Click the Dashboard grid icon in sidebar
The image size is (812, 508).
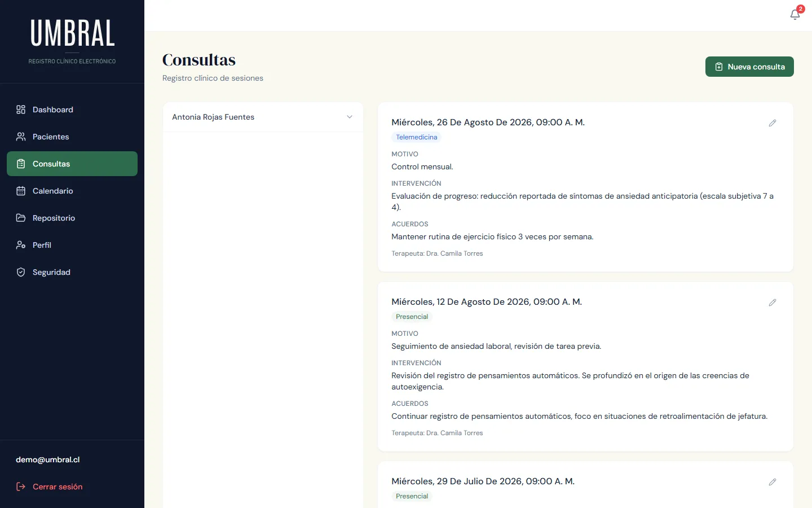coord(21,110)
